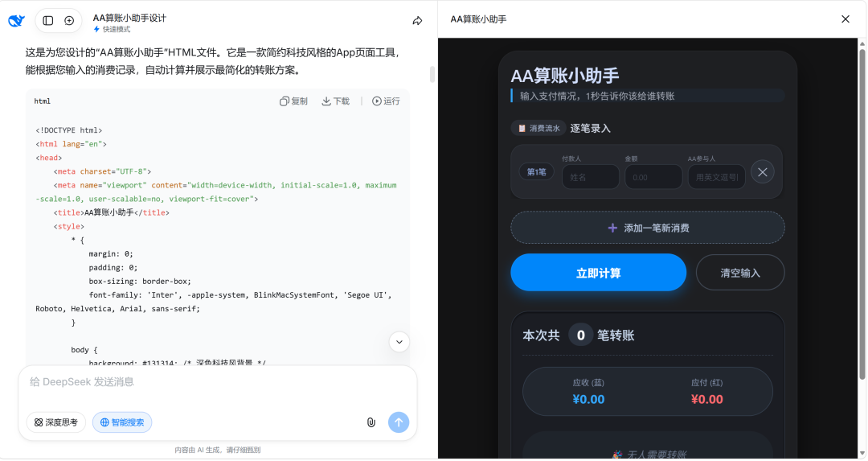Image resolution: width=868 pixels, height=461 pixels.
Task: Select the 逐笔录入 section label
Action: tap(590, 129)
